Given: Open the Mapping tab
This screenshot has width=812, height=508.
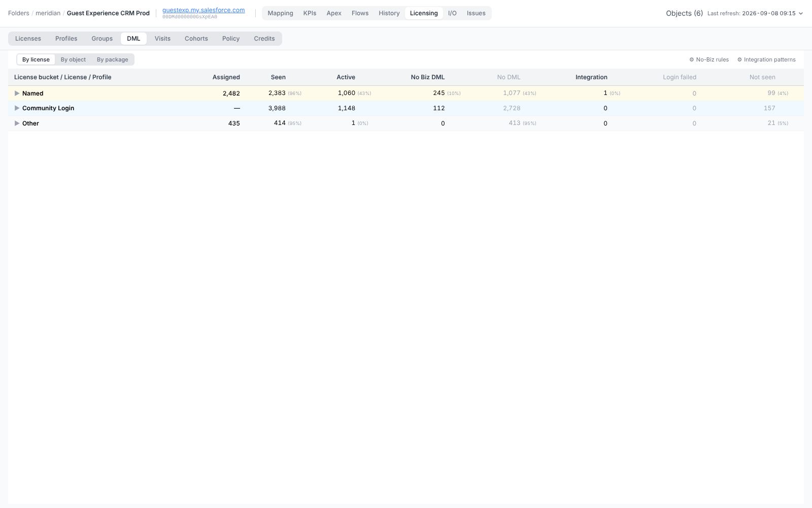Looking at the screenshot, I should (280, 13).
